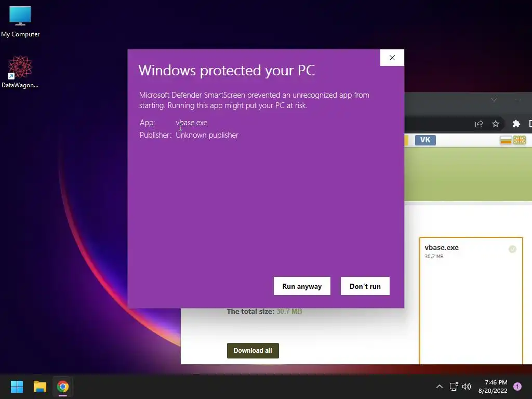The image size is (532, 399).
Task: Open the network status tray icon
Action: pos(454,387)
